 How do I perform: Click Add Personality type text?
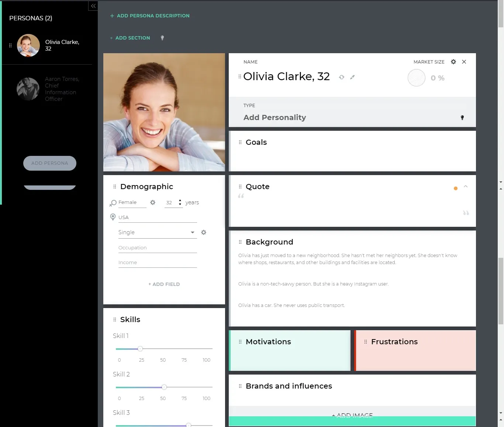point(275,117)
